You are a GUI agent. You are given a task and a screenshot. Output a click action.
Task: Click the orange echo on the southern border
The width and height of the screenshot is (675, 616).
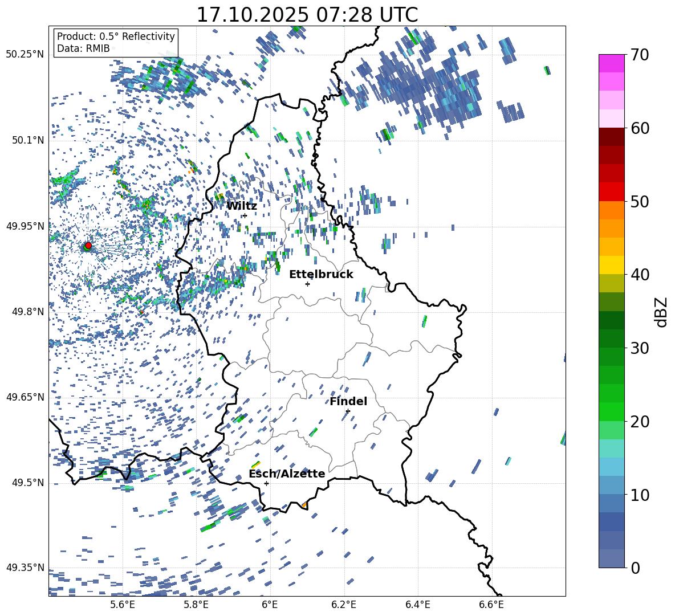(x=304, y=505)
